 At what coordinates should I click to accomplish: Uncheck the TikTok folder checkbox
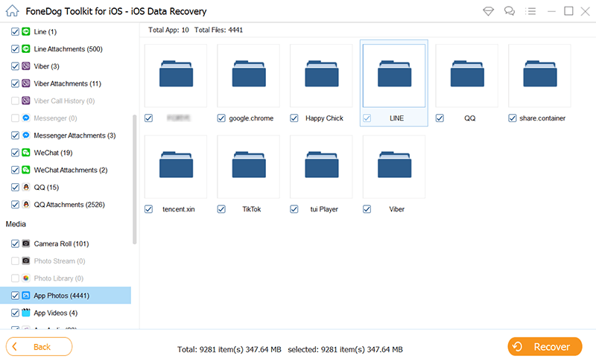tap(221, 209)
